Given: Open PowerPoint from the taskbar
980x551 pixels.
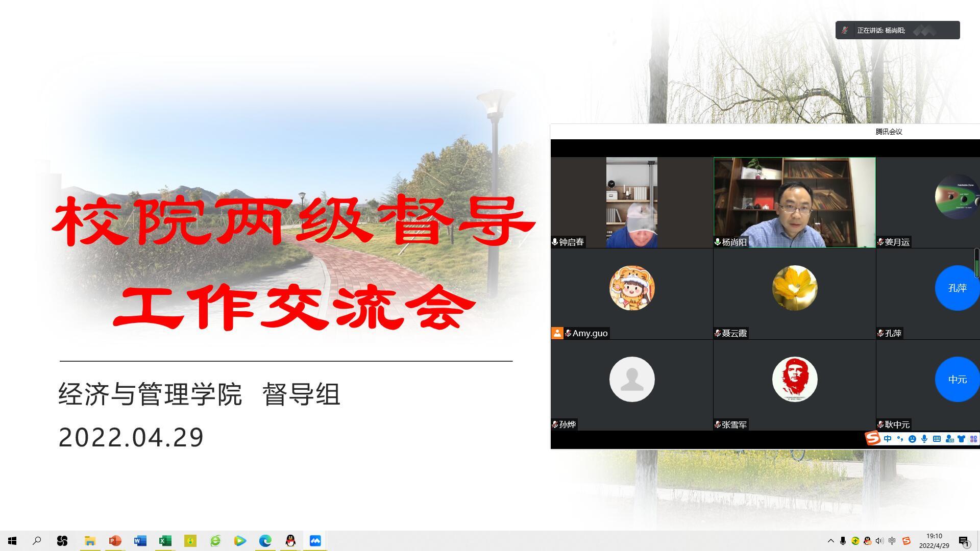Looking at the screenshot, I should point(115,541).
